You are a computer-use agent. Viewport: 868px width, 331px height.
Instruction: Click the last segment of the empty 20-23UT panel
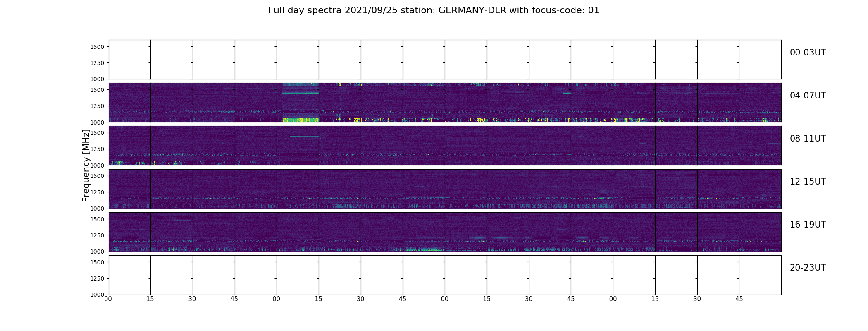pyautogui.click(x=760, y=275)
